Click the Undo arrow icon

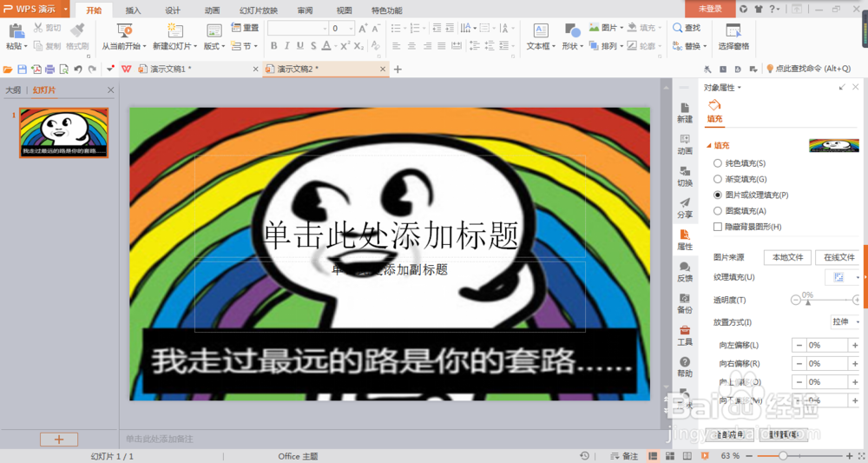click(78, 69)
